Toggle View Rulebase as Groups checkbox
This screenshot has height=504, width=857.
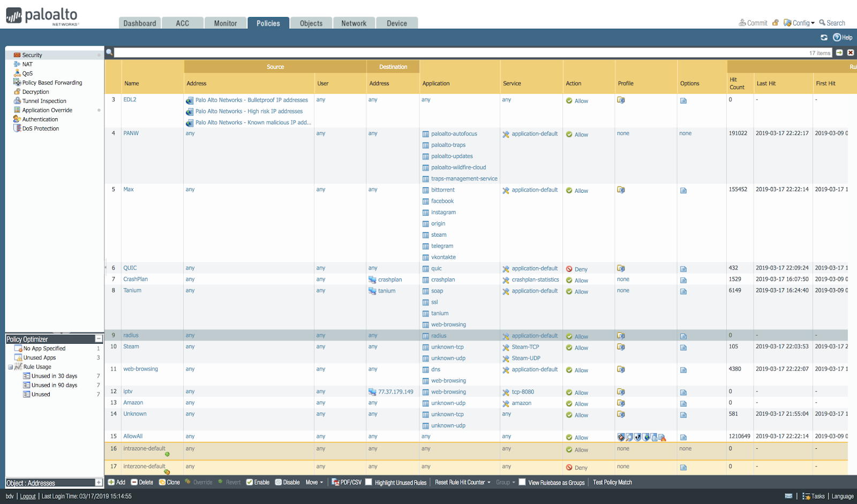[x=522, y=482]
